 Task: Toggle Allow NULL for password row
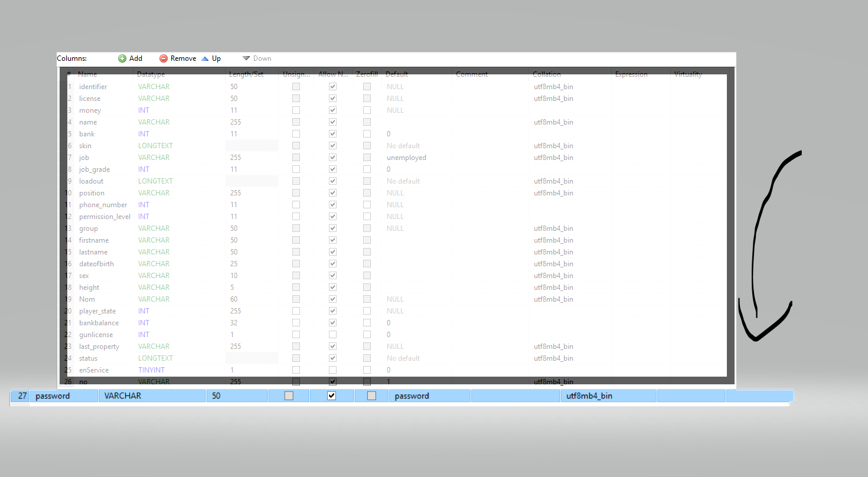332,396
